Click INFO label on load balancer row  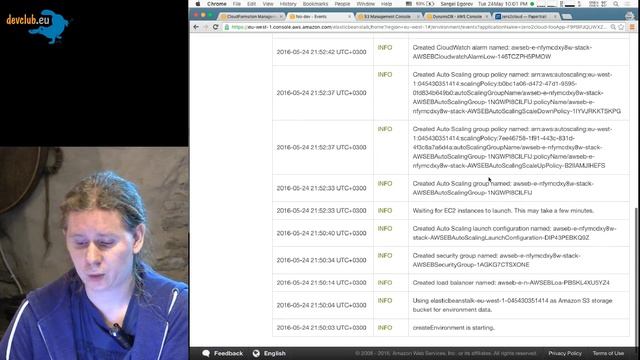tap(385, 282)
